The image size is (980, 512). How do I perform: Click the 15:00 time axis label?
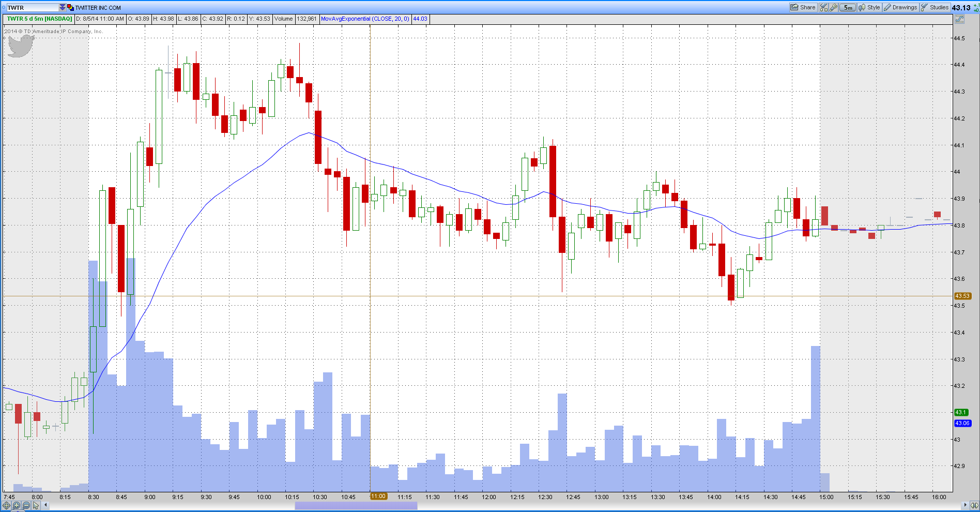pyautogui.click(x=826, y=497)
